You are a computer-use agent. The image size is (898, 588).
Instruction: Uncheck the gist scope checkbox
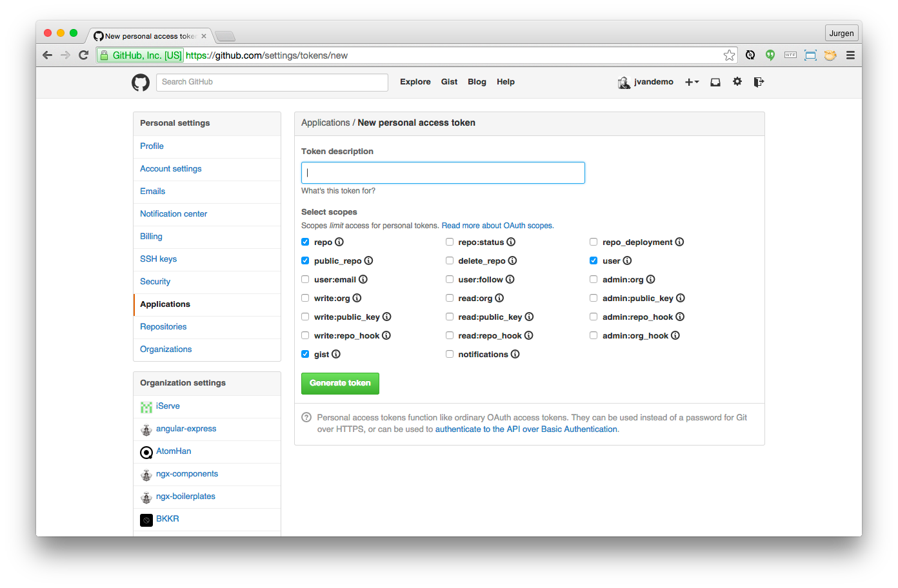(305, 354)
